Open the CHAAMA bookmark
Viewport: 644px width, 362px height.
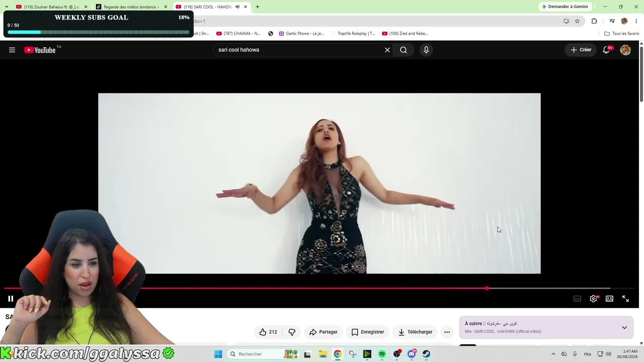pos(238,34)
